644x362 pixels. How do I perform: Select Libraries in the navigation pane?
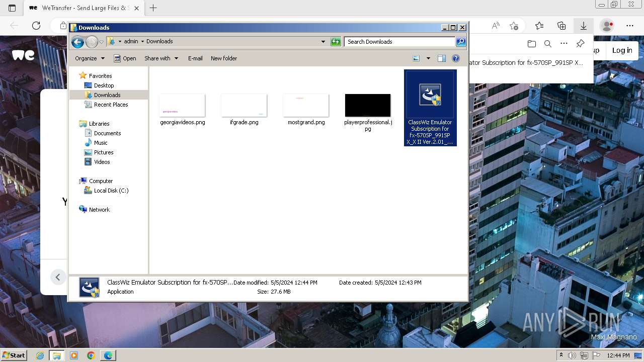point(99,124)
